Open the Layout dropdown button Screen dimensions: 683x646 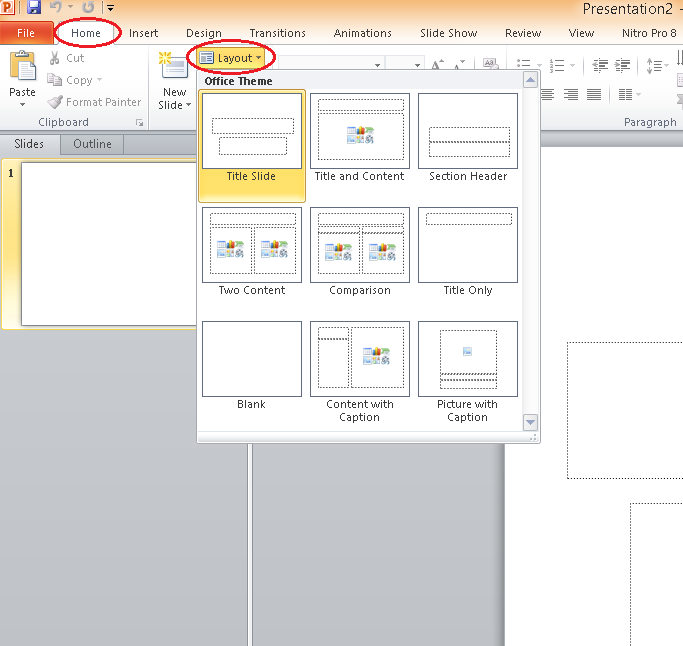[x=231, y=58]
